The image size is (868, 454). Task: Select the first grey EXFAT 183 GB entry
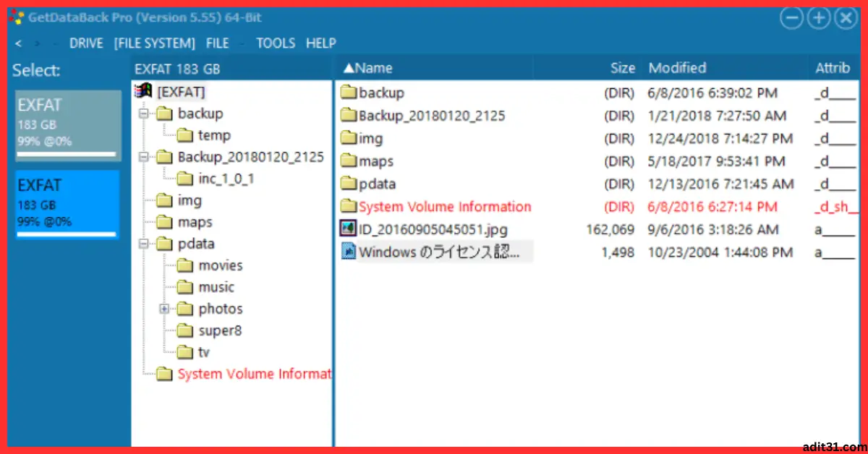pyautogui.click(x=68, y=124)
